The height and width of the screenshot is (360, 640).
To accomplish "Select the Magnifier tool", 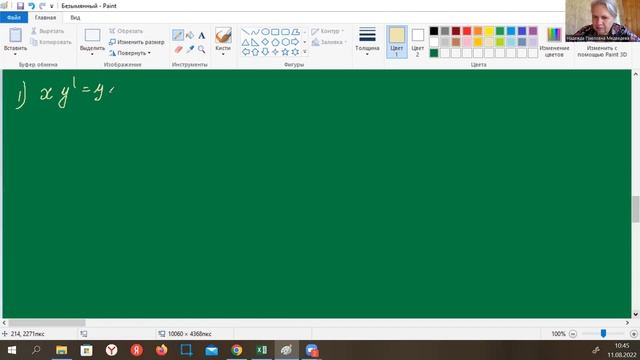I will 202,49.
